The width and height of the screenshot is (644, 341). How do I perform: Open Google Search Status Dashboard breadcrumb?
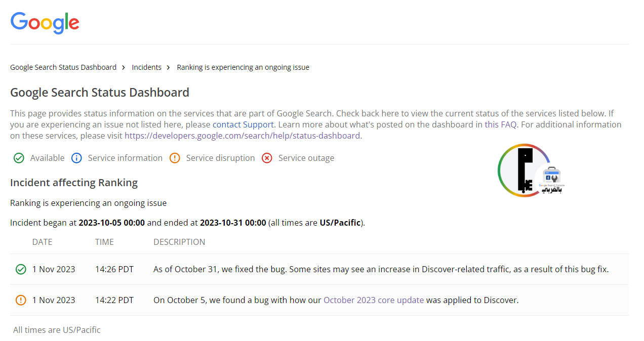click(63, 67)
